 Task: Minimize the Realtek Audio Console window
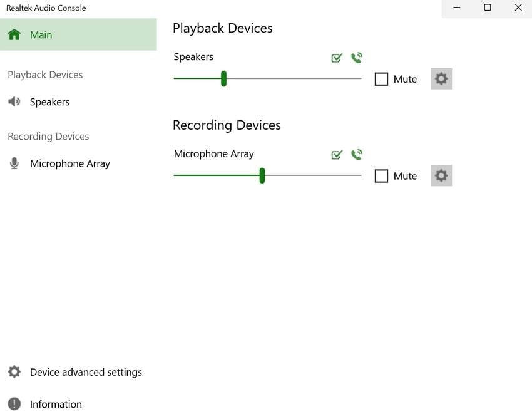pos(457,8)
